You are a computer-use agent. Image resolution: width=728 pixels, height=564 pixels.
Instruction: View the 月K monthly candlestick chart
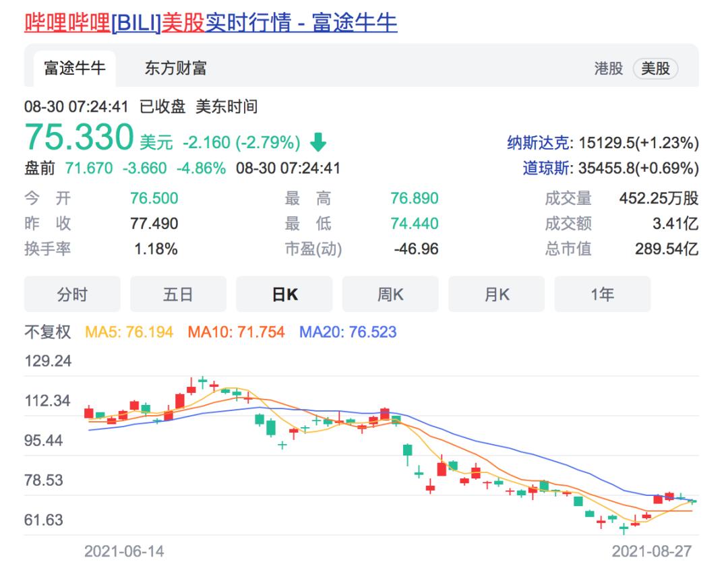pyautogui.click(x=497, y=294)
